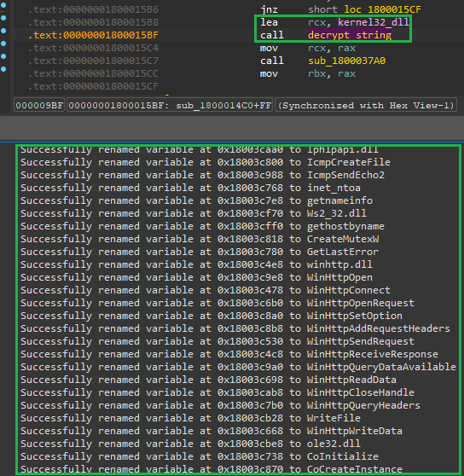The image size is (464, 476).
Task: Click the Synchronized with Hex View-1 status
Action: pyautogui.click(x=366, y=105)
